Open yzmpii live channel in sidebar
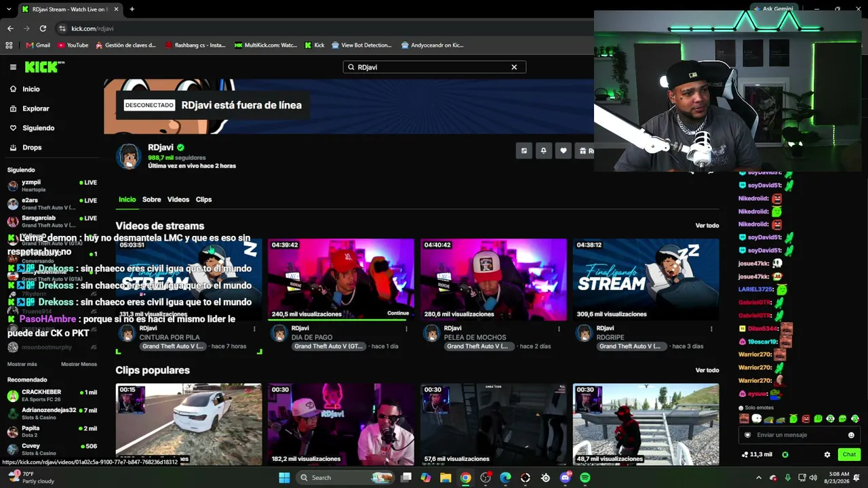This screenshot has height=488, width=868. [x=52, y=186]
